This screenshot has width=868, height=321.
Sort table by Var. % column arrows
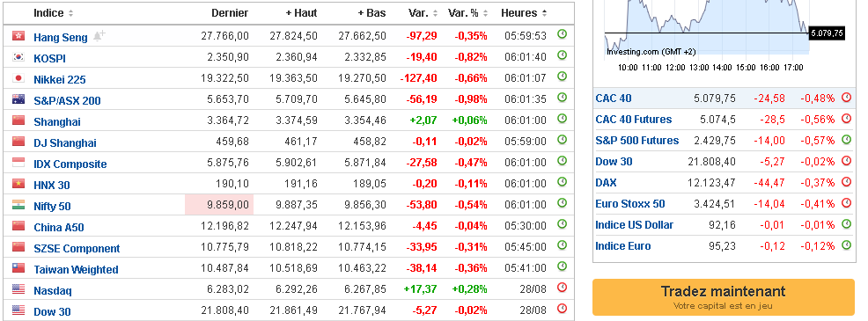pos(485,13)
